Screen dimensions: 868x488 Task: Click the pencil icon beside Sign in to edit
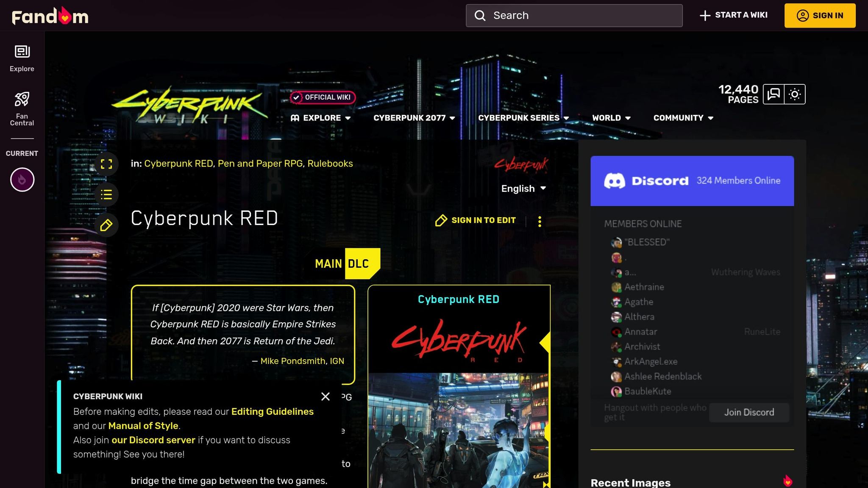coord(441,220)
